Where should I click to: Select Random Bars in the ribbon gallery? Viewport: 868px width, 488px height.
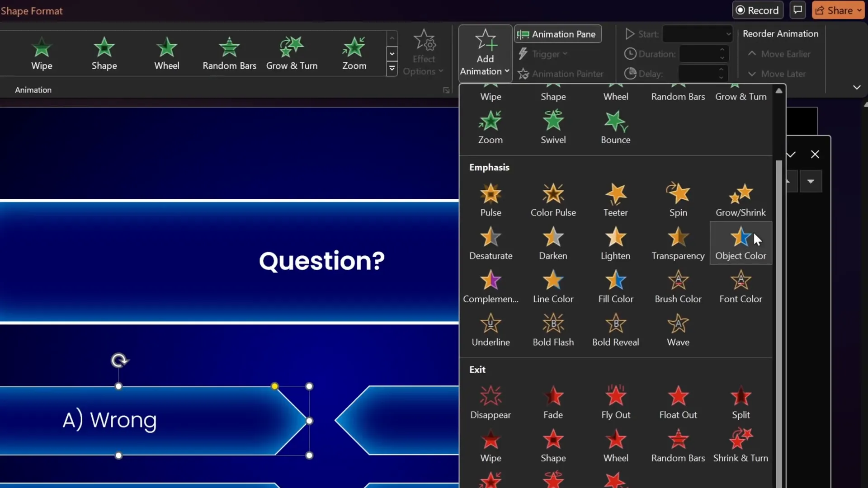point(229,53)
